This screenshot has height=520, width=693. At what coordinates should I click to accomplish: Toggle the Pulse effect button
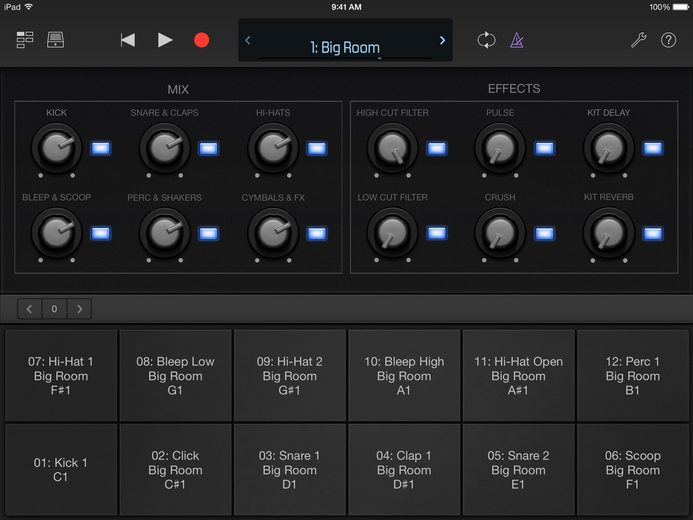[544, 148]
